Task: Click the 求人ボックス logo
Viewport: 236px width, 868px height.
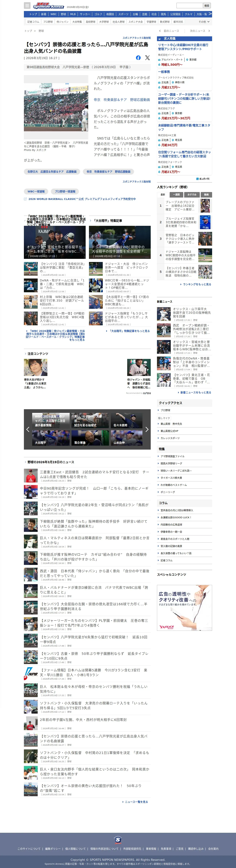Action: point(203,179)
